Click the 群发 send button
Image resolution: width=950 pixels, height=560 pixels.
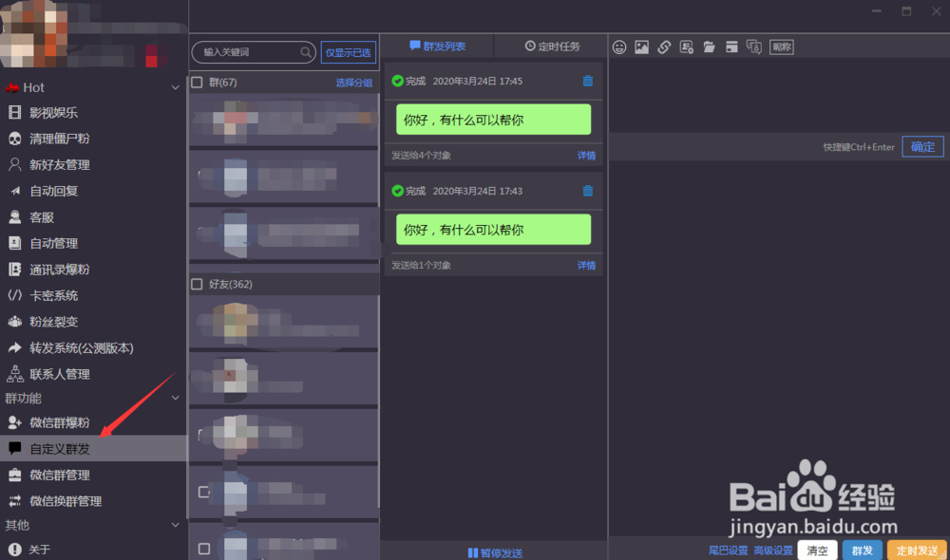(x=863, y=551)
